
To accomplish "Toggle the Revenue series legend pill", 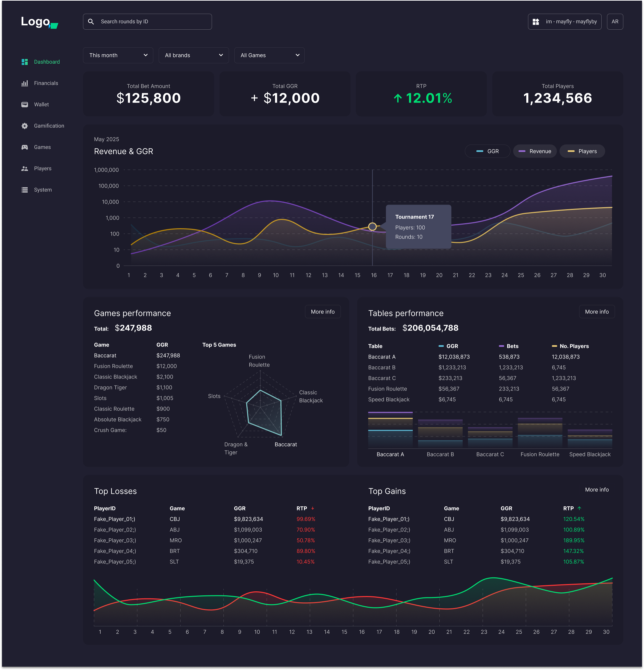I will [x=535, y=151].
